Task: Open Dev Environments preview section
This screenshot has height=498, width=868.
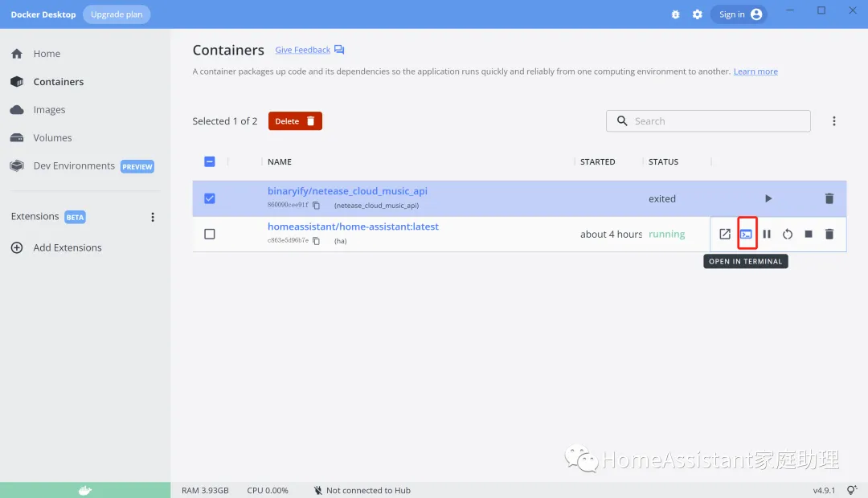Action: click(x=74, y=166)
